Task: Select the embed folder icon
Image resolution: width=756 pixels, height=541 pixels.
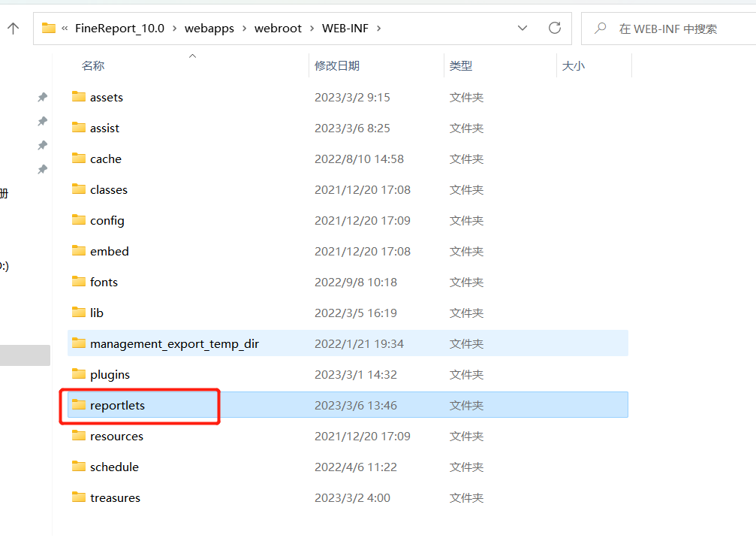Action: click(x=79, y=250)
